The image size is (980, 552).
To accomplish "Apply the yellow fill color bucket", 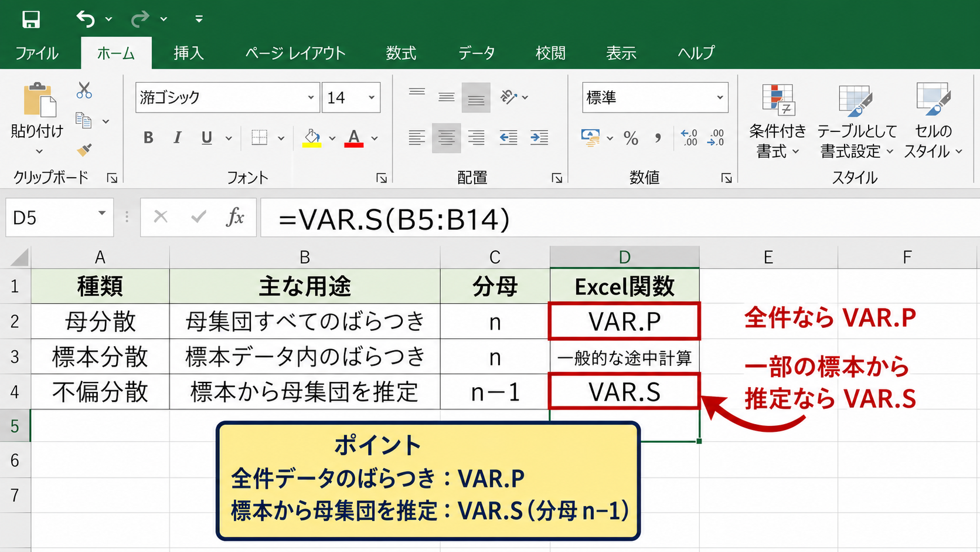I will 312,138.
